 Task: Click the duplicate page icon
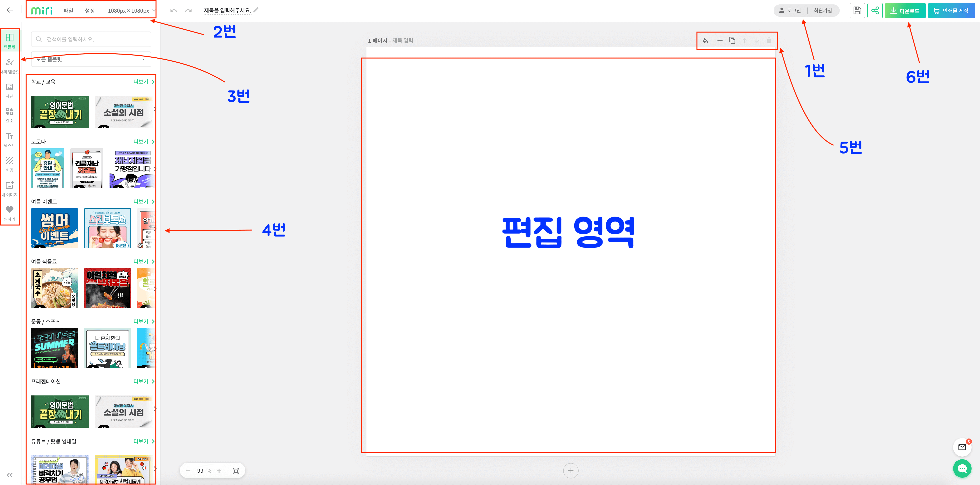pyautogui.click(x=732, y=40)
